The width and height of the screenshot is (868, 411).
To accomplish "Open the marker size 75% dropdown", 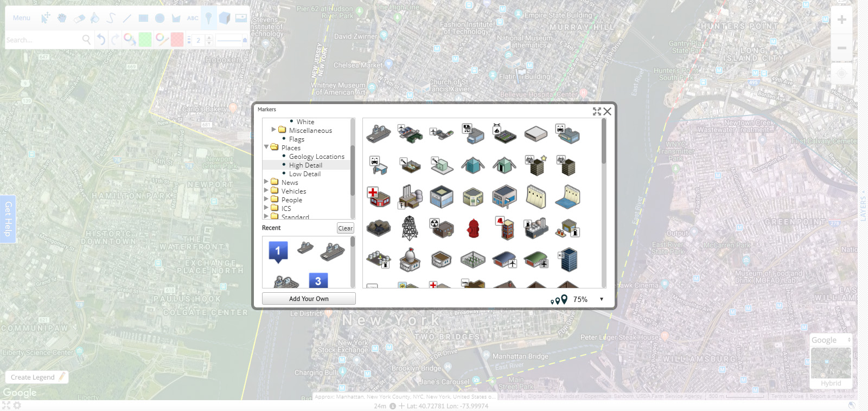I will point(601,299).
